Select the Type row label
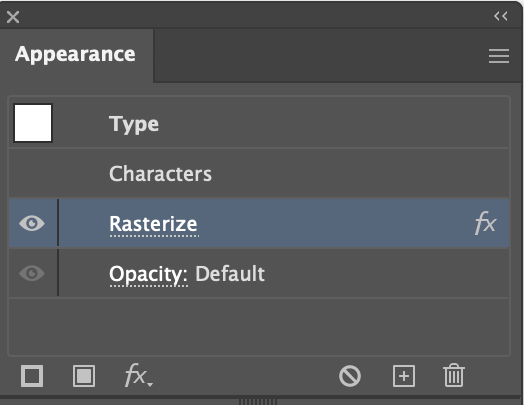 [134, 124]
